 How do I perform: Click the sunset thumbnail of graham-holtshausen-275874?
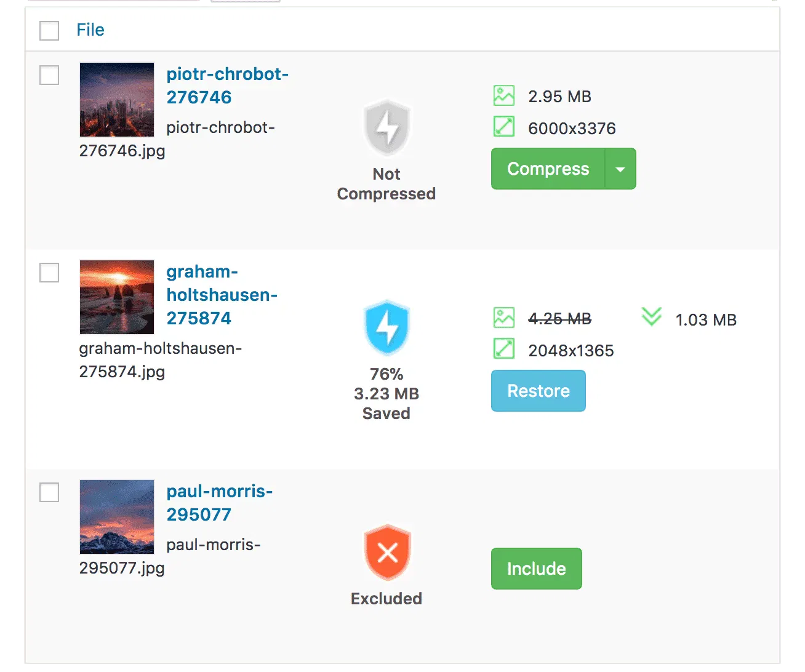pyautogui.click(x=116, y=297)
